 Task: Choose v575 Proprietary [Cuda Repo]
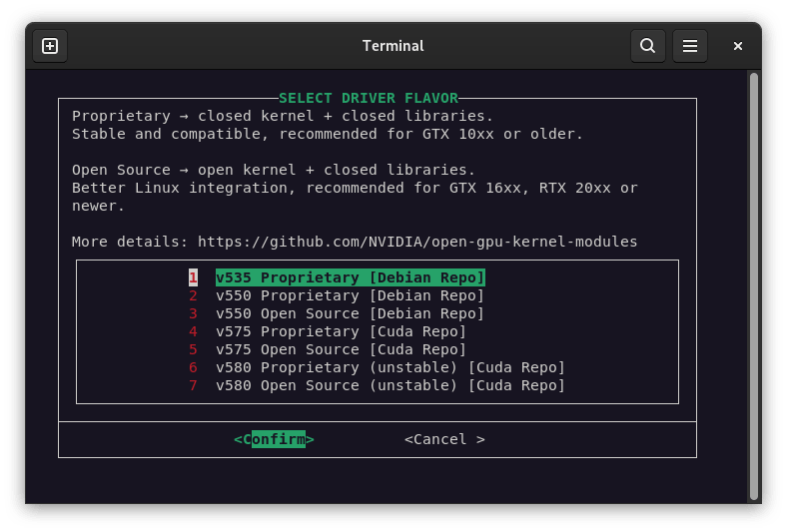pyautogui.click(x=341, y=331)
